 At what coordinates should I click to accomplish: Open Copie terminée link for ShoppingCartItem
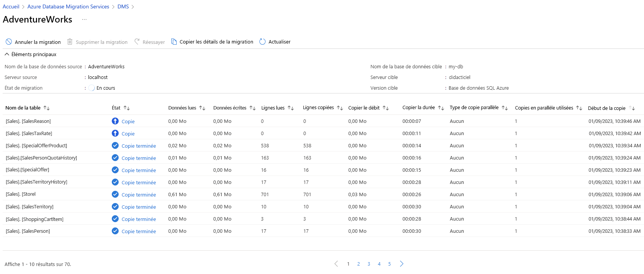[x=139, y=219]
